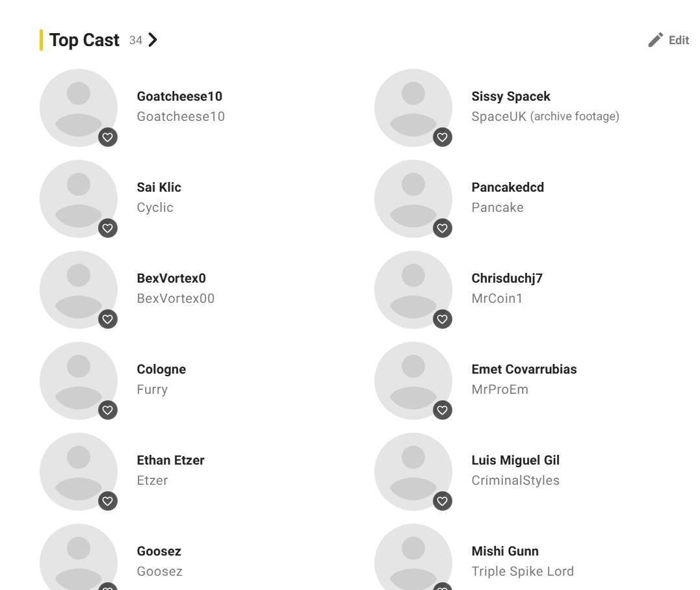Favorite Goatcheese10 with the heart icon
This screenshot has width=700, height=590.
point(108,137)
